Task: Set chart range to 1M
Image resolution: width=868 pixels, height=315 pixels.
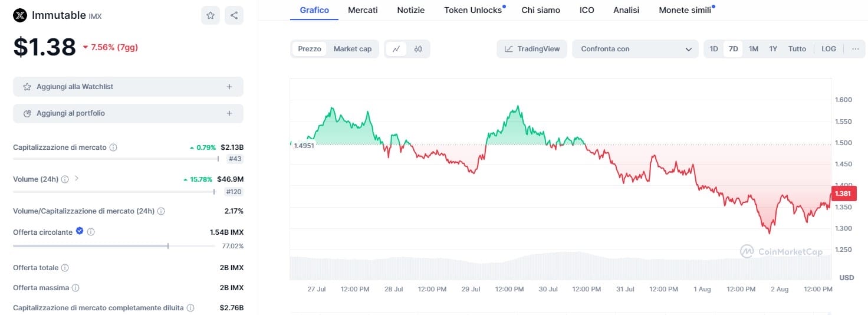Action: coord(754,49)
